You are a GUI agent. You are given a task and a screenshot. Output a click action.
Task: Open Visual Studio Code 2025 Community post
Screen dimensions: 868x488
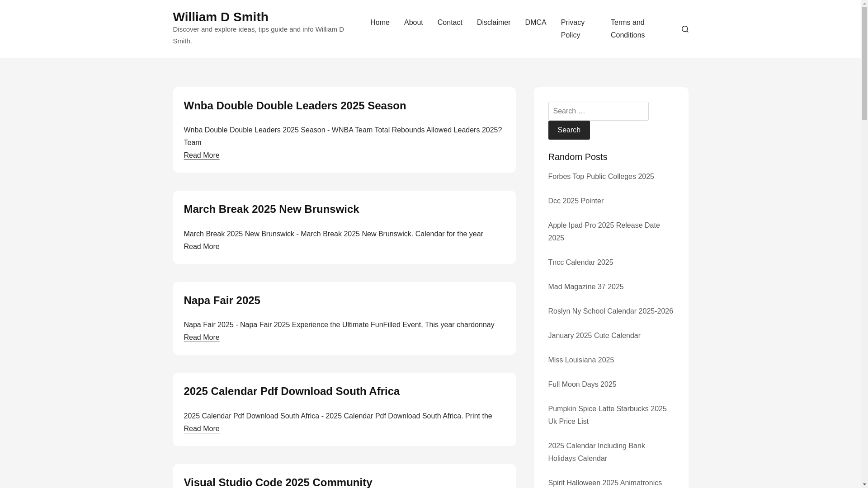[x=278, y=482]
